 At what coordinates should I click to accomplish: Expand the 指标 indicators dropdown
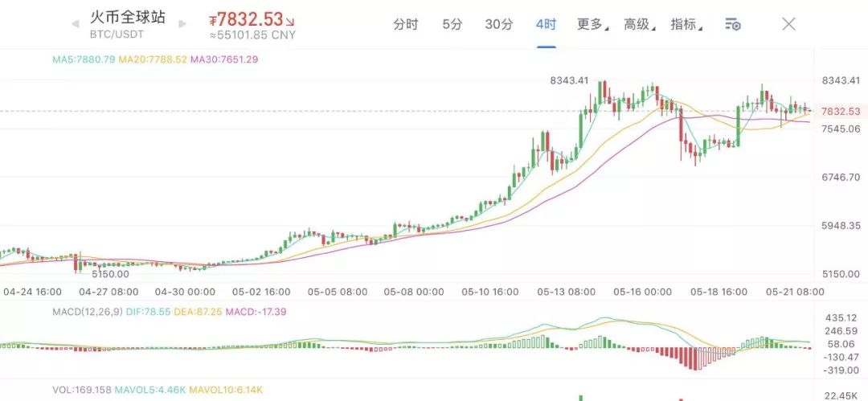click(686, 24)
